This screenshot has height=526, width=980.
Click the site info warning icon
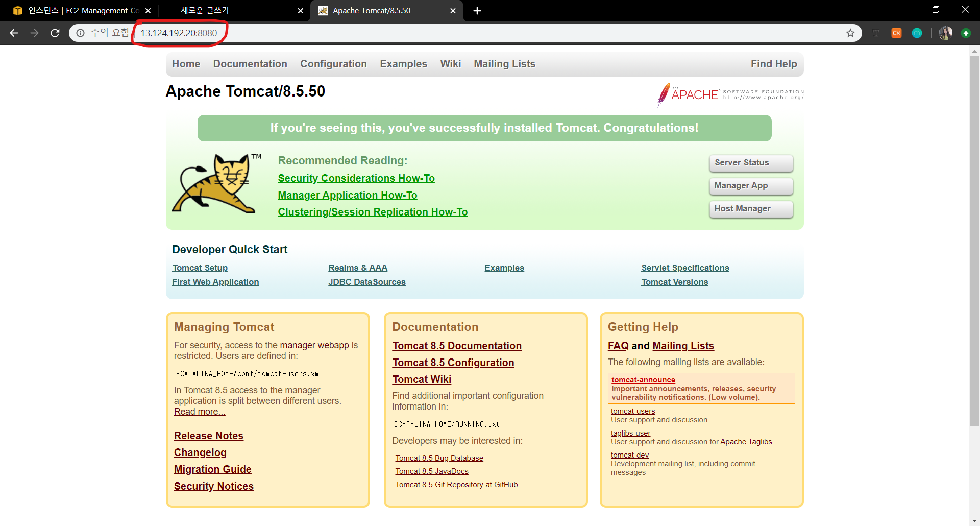(80, 33)
